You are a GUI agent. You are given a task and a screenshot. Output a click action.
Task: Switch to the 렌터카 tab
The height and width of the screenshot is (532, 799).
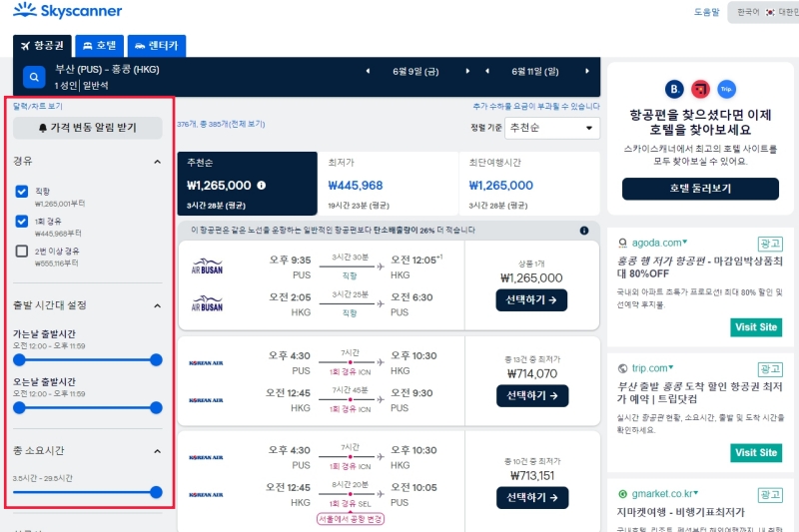tap(157, 46)
